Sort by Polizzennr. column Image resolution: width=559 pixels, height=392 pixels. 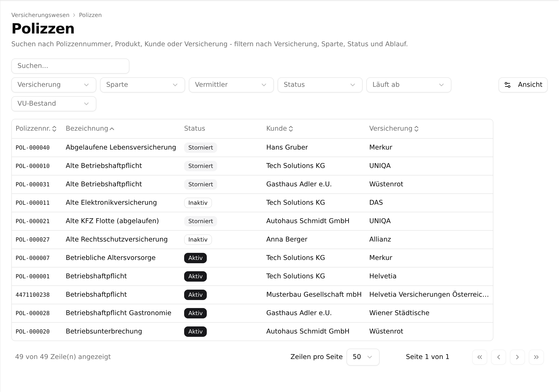pos(36,129)
